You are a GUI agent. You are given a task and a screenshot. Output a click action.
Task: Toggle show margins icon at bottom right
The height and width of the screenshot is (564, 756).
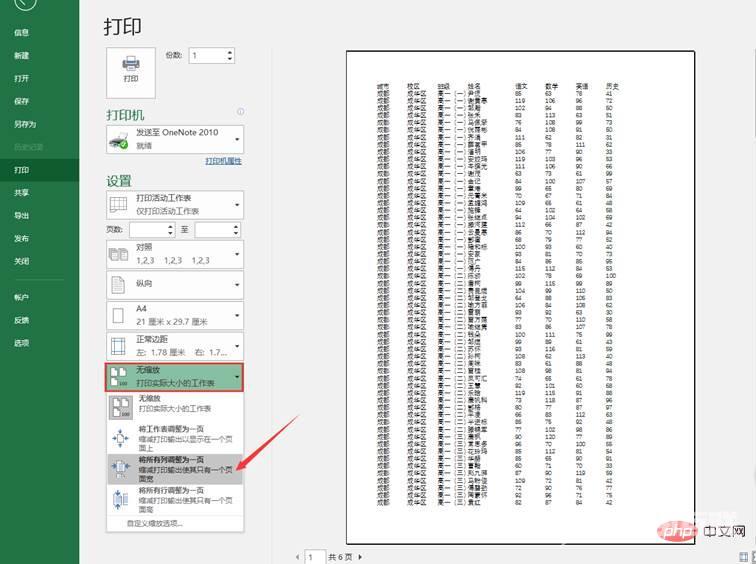click(x=744, y=557)
